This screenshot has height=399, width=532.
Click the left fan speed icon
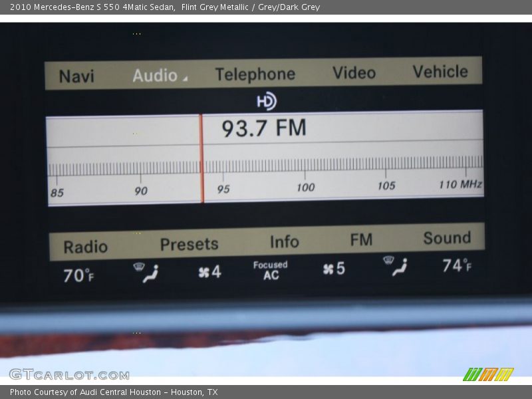205,271
